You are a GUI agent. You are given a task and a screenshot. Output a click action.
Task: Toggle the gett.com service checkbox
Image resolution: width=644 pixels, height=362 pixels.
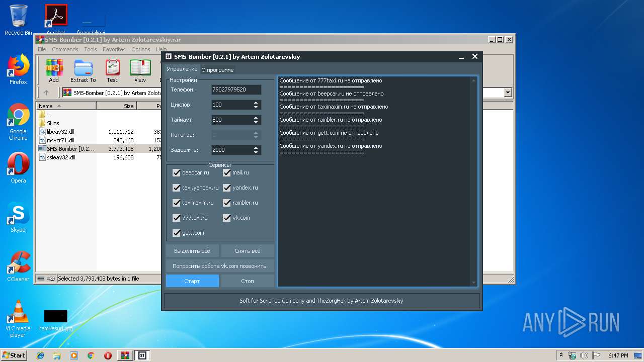176,233
